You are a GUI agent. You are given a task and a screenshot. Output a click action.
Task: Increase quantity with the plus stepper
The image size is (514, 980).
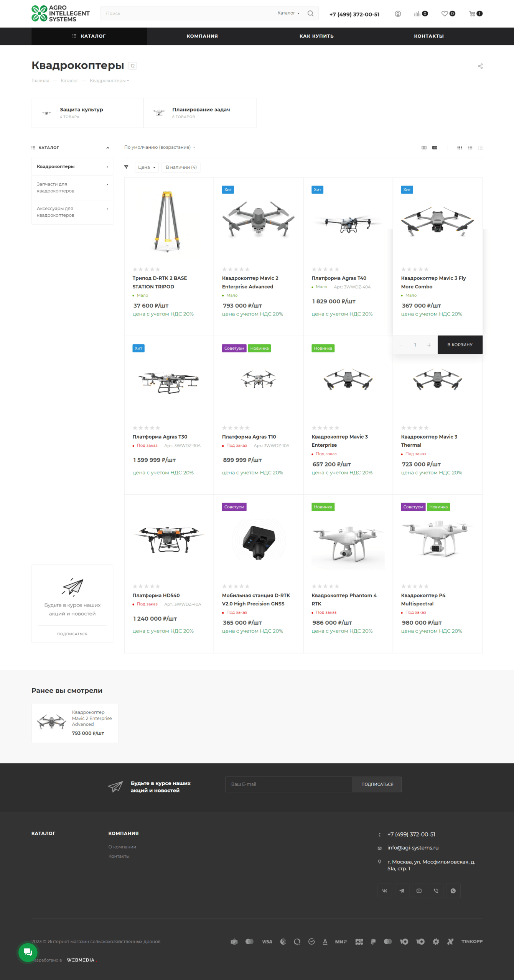tap(429, 345)
